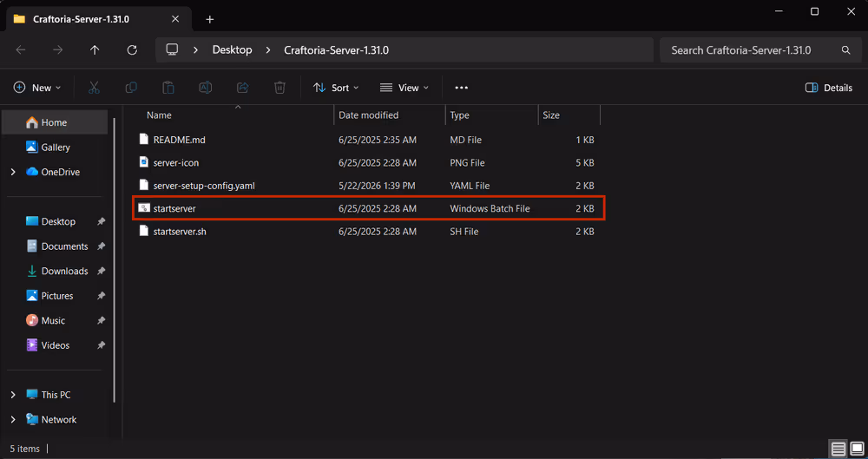Expand chevron after the PC icon in address bar
Screen dimensions: 868x459
point(196,49)
